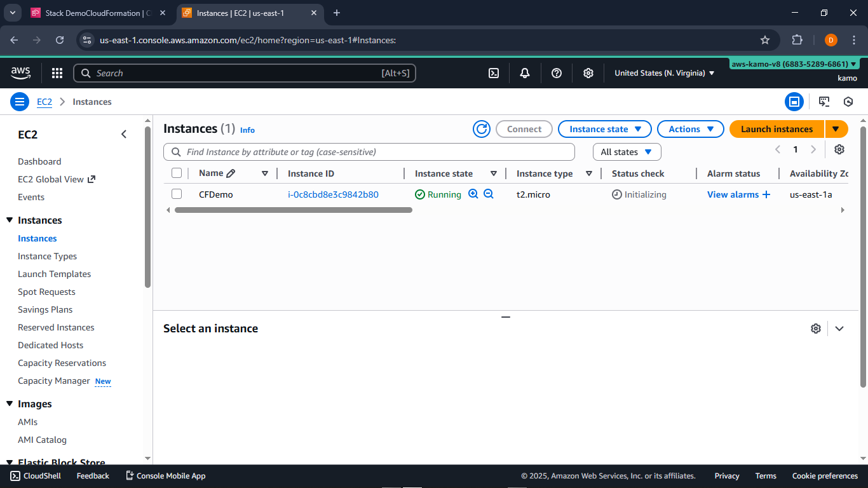Viewport: 868px width, 488px height.
Task: Open CloudShell from the top navigation bar
Action: [x=494, y=73]
